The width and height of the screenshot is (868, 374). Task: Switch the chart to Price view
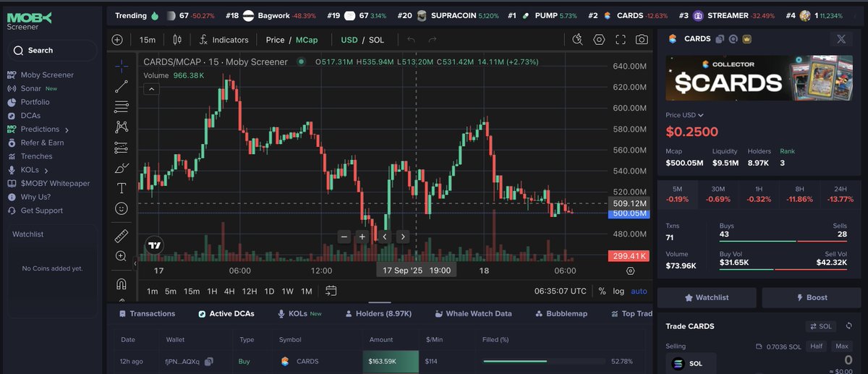point(275,40)
